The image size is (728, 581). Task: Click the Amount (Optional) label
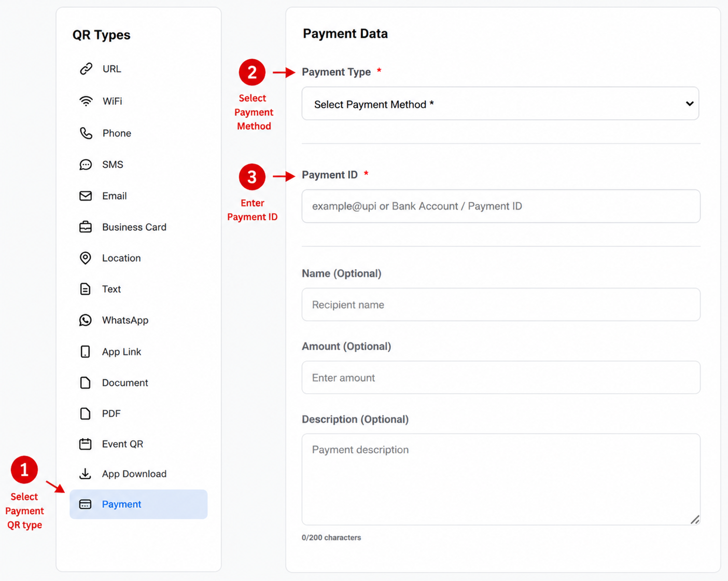346,346
